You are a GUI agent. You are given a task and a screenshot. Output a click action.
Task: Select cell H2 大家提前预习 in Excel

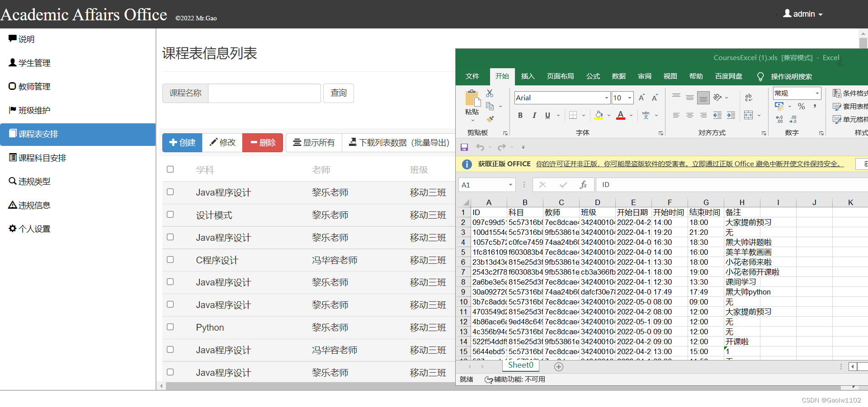pyautogui.click(x=742, y=222)
